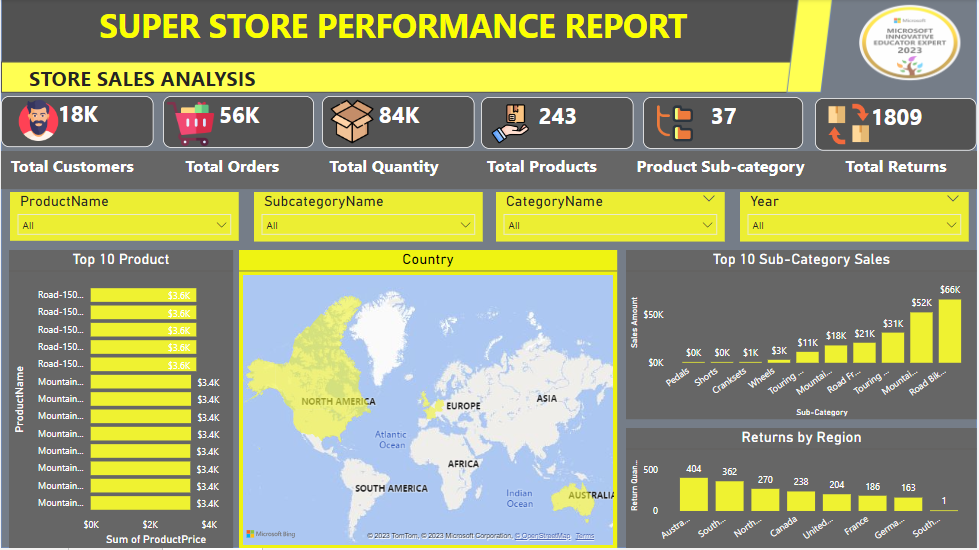This screenshot has width=979, height=550.
Task: Click the bearded customer avatar icon
Action: pyautogui.click(x=38, y=121)
